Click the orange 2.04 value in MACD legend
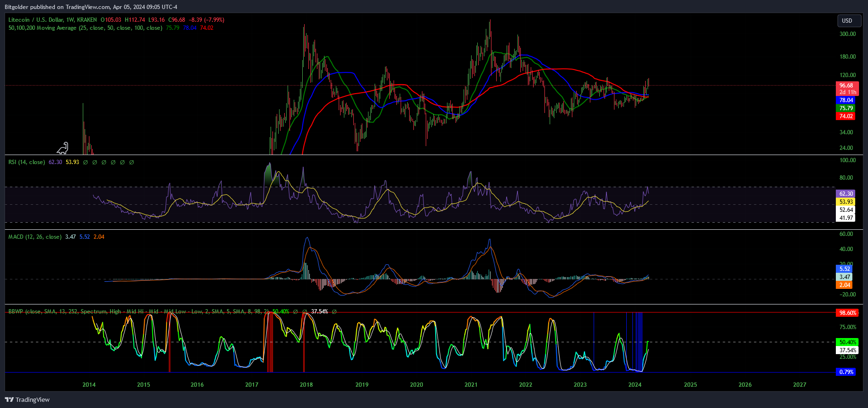The image size is (868, 408). point(99,237)
